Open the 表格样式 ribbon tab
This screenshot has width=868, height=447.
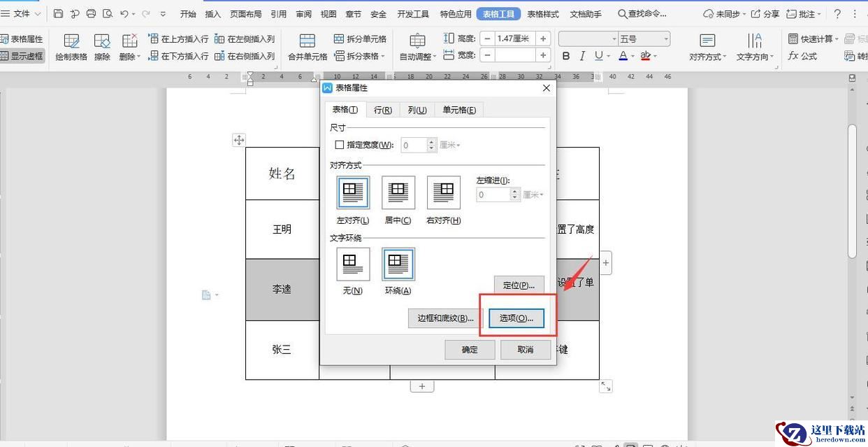click(543, 14)
